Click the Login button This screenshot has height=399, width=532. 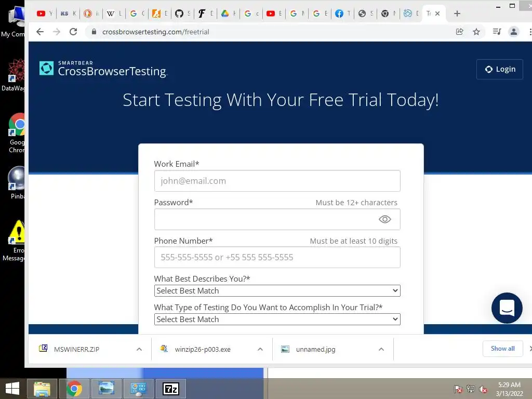click(x=499, y=69)
